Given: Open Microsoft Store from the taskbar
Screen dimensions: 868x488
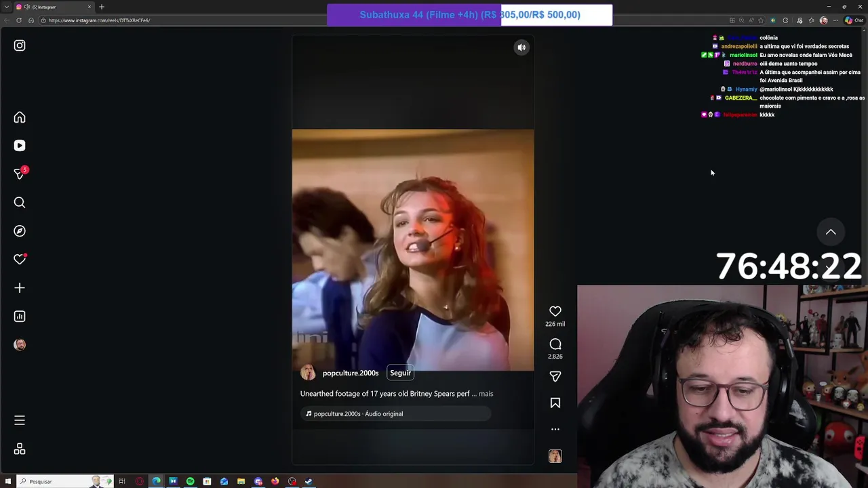Looking at the screenshot, I should coord(207,481).
